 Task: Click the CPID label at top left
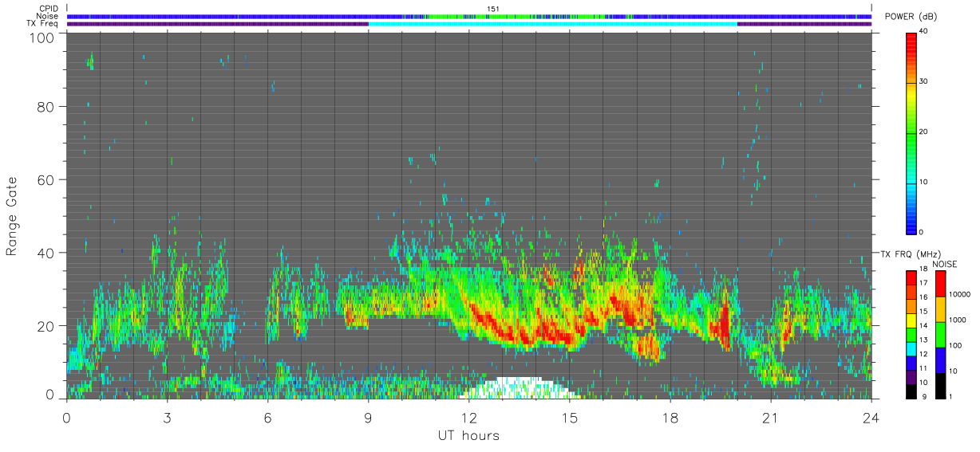click(49, 9)
